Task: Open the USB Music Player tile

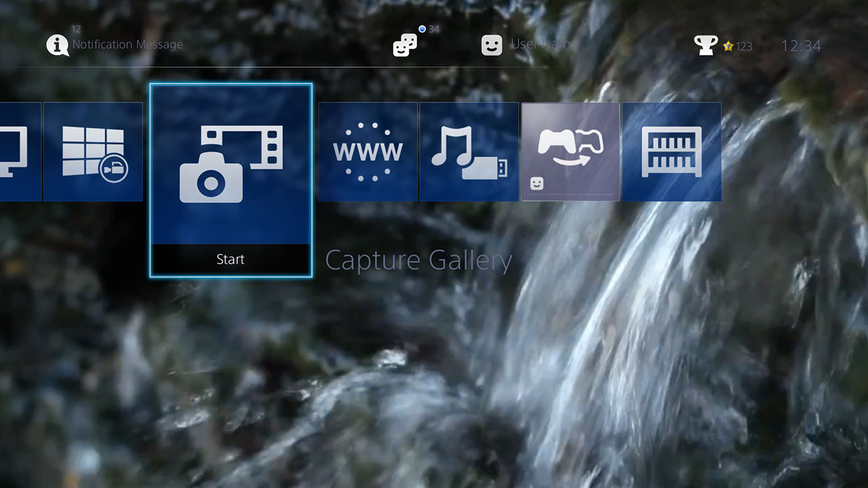Action: pos(469,152)
